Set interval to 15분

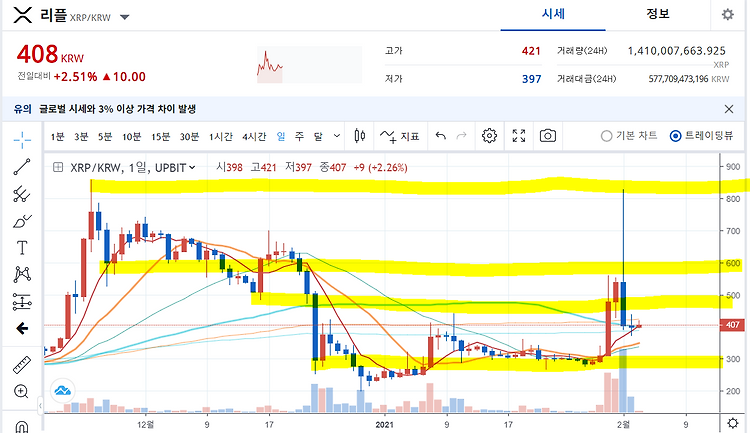(x=161, y=137)
